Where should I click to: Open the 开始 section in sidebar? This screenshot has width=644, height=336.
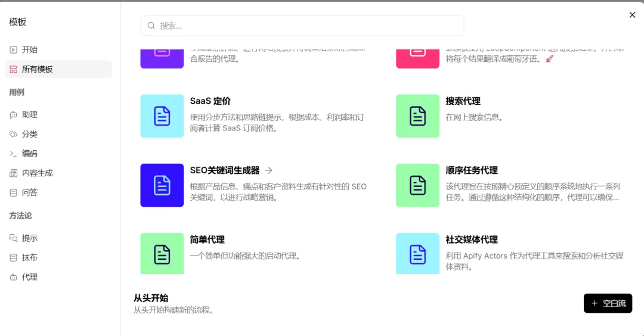[x=30, y=50]
